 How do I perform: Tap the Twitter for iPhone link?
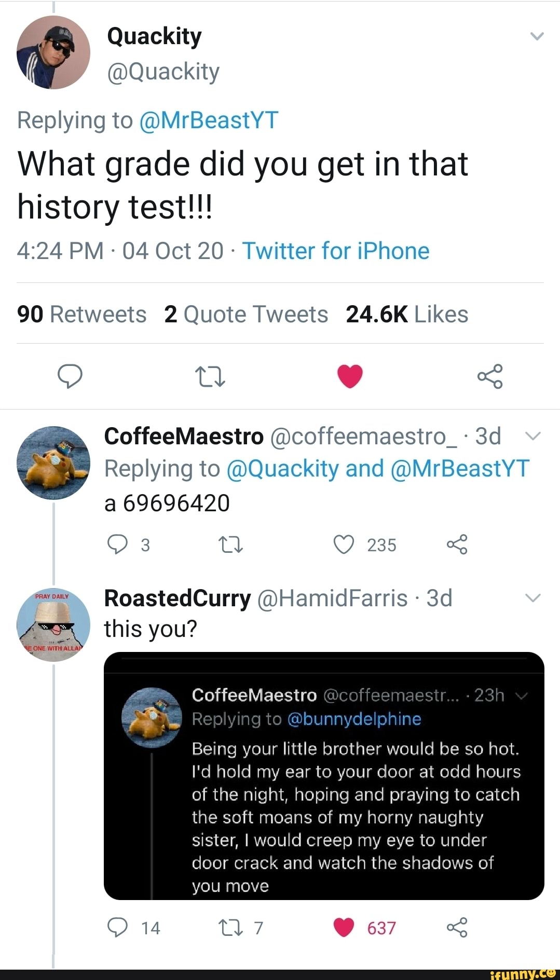(336, 251)
